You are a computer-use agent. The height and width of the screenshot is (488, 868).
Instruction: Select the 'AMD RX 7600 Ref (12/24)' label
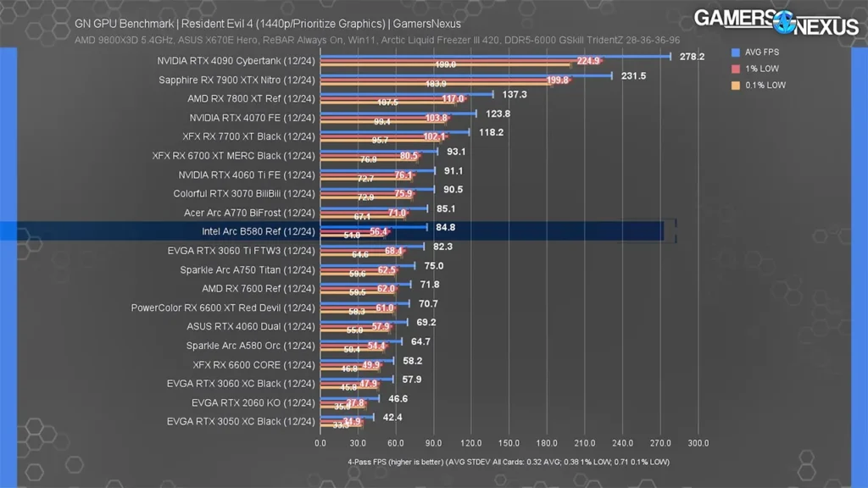click(259, 289)
